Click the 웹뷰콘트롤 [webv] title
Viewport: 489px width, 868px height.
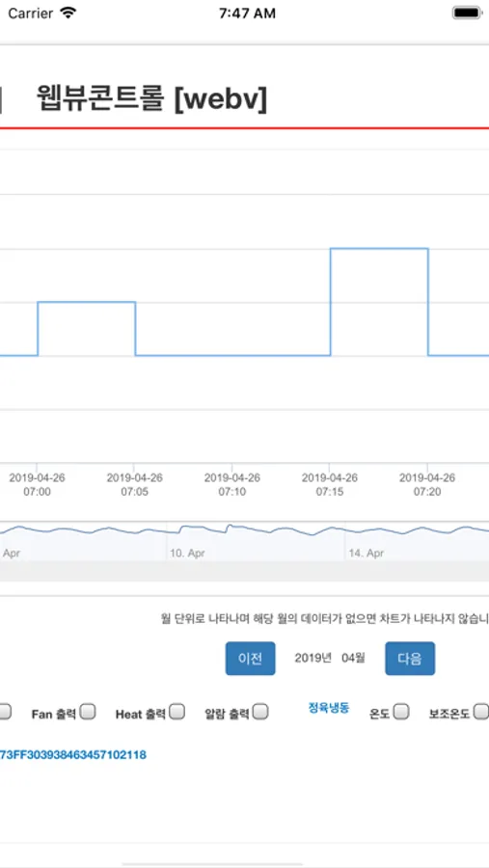coord(152,99)
